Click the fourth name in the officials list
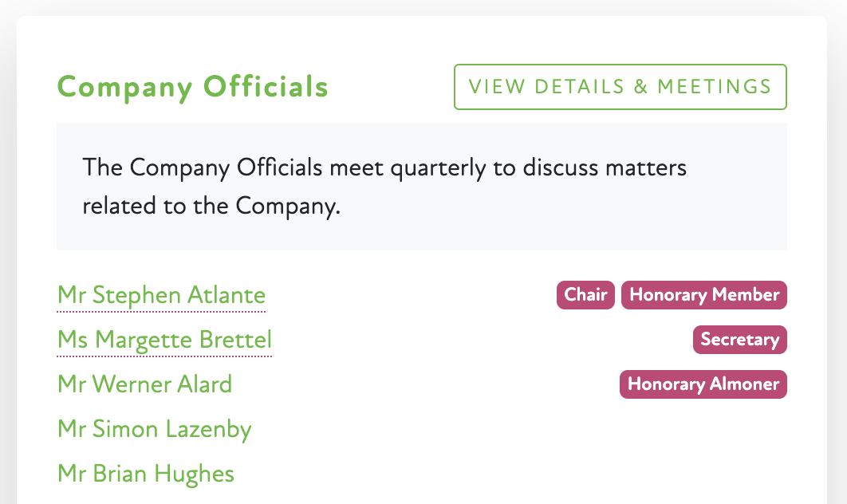847x504 pixels. 154,429
